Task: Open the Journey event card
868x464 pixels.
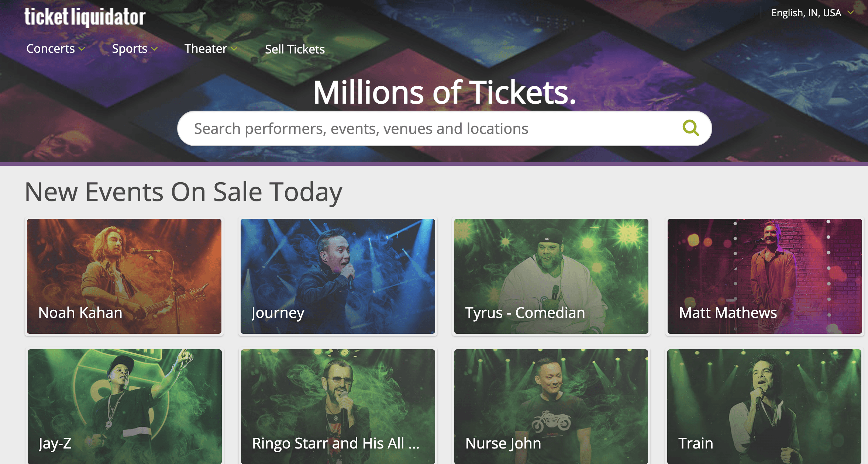Action: [x=338, y=276]
